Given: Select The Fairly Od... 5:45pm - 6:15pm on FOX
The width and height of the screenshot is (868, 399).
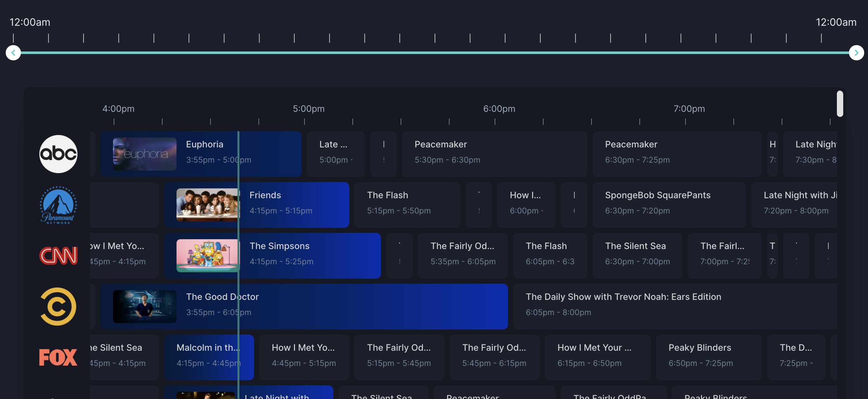Looking at the screenshot, I should pos(495,357).
